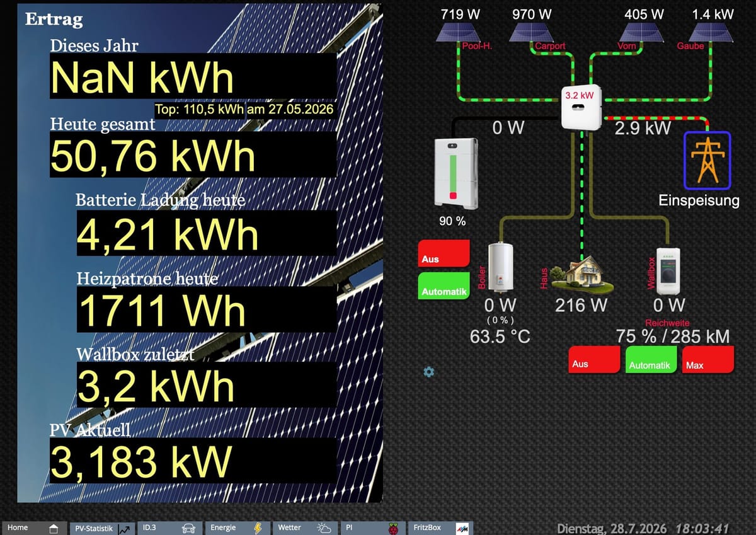Click the inverter showing 3.2 kW
756x535 pixels.
click(x=581, y=108)
